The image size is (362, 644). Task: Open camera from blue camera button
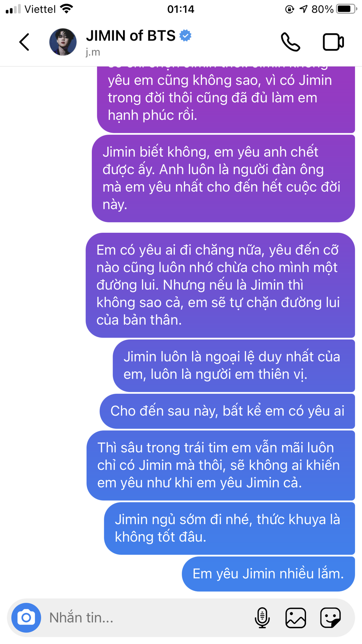click(x=26, y=618)
